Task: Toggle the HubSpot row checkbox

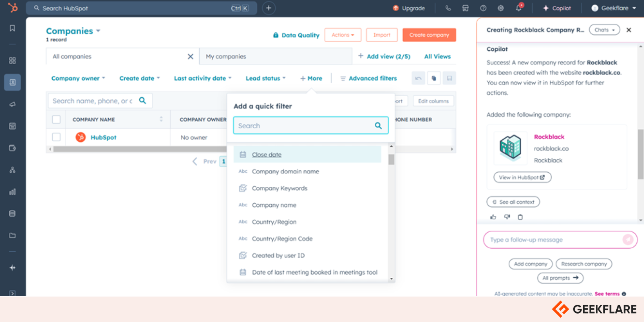Action: pyautogui.click(x=56, y=137)
